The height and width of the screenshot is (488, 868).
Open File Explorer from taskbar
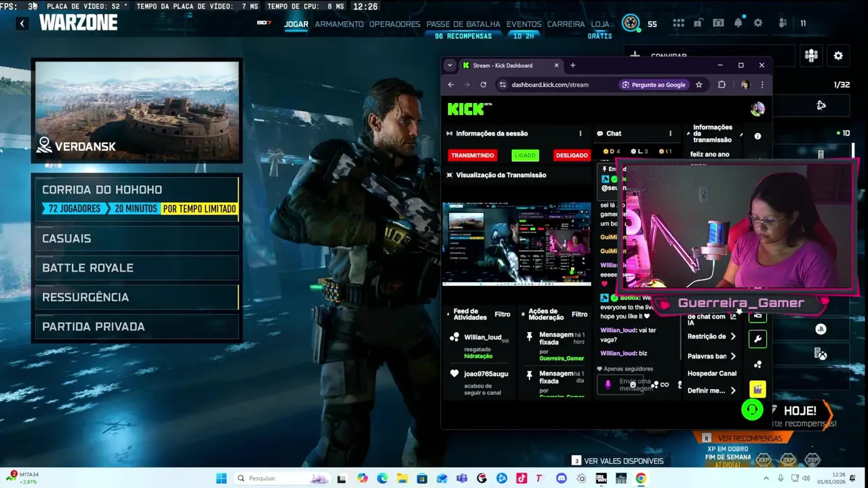coord(402,479)
